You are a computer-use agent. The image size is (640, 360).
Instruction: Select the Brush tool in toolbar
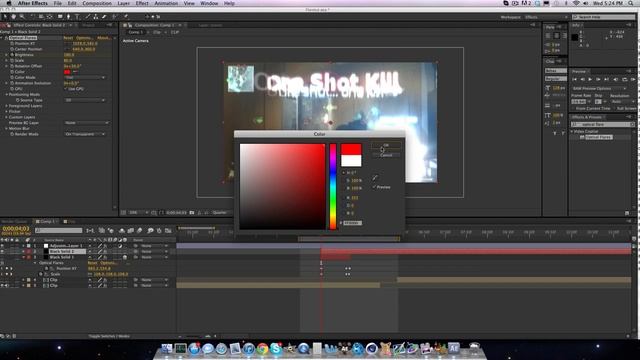pos(87,17)
